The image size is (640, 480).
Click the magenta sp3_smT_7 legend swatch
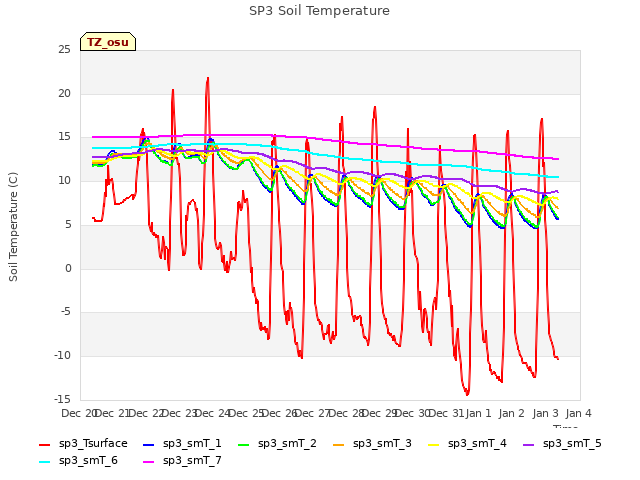point(149,462)
